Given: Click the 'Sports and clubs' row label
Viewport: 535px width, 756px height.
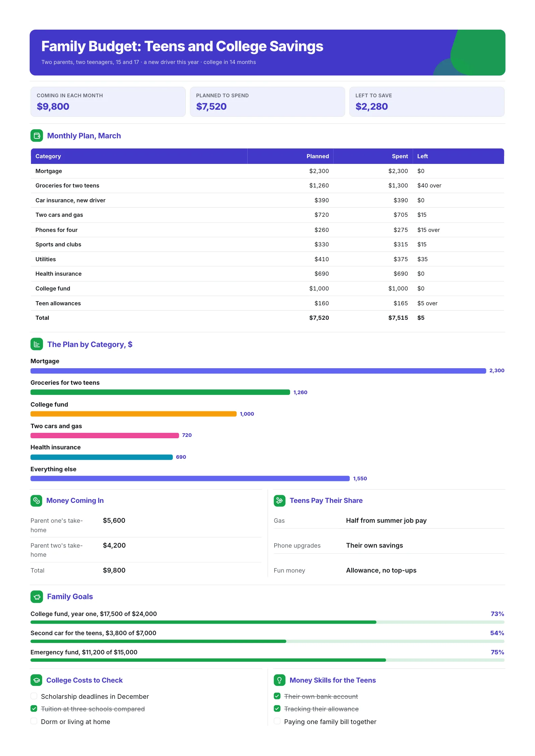Looking at the screenshot, I should pos(58,244).
